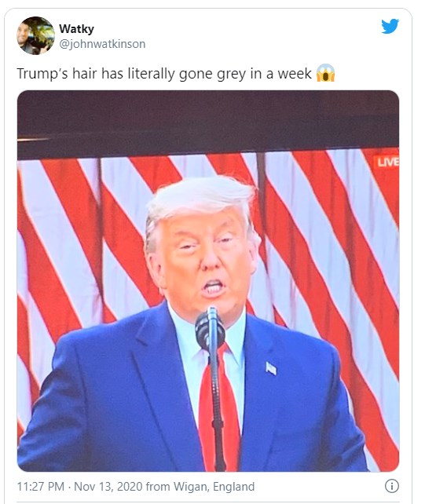This screenshot has height=504, width=425.
Task: Open the Wigan, England location link
Action: [214, 486]
